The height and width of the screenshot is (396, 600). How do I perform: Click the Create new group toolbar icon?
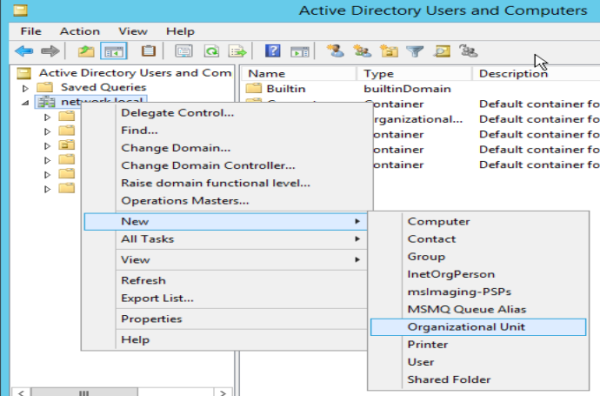point(362,51)
